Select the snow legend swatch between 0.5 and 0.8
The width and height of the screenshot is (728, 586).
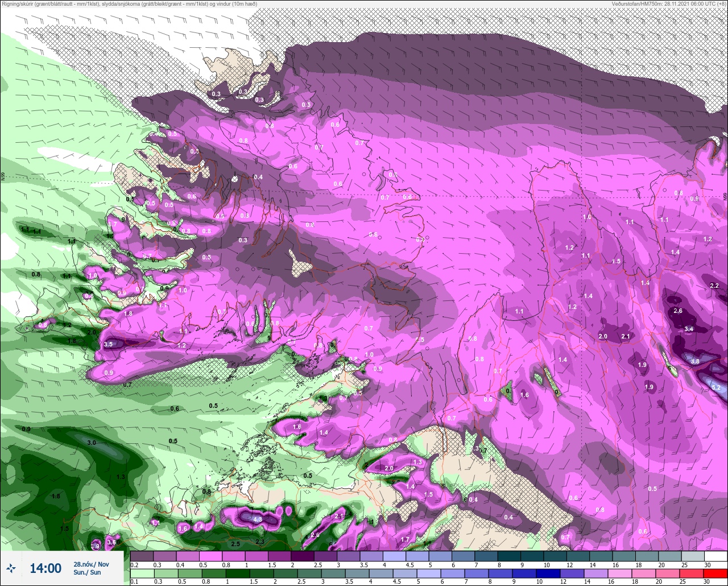[x=210, y=556]
